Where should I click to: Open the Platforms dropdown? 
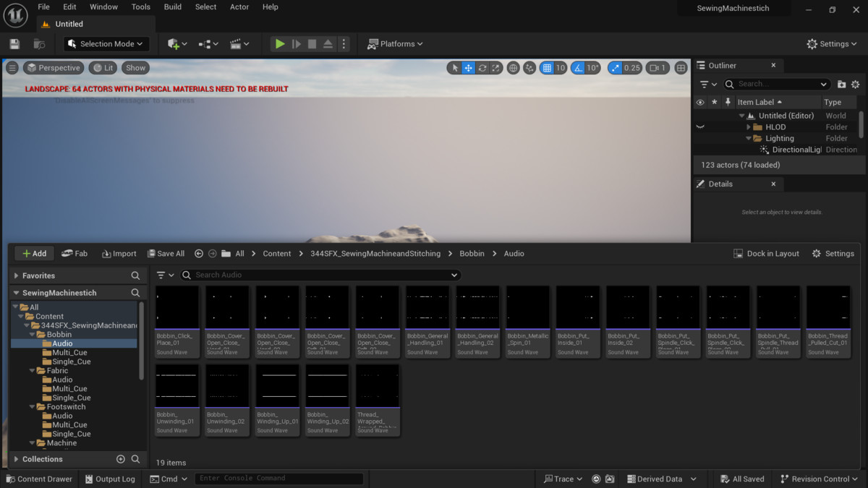coord(395,44)
